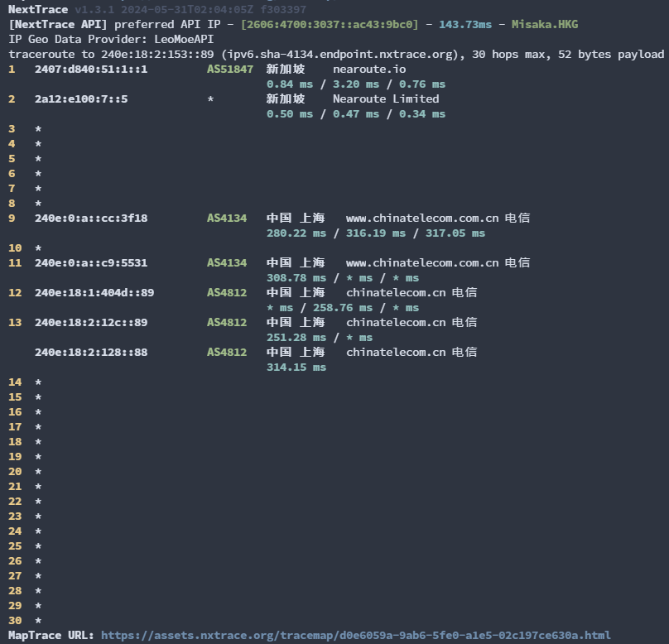Click the 143.73ms API latency value
Image resolution: width=669 pixels, height=644 pixels.
pyautogui.click(x=465, y=24)
